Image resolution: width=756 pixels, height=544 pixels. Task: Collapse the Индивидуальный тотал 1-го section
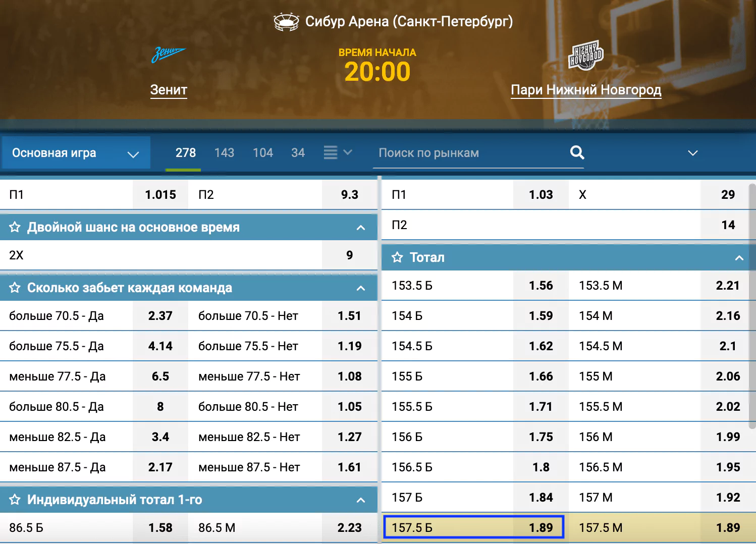coord(361,500)
